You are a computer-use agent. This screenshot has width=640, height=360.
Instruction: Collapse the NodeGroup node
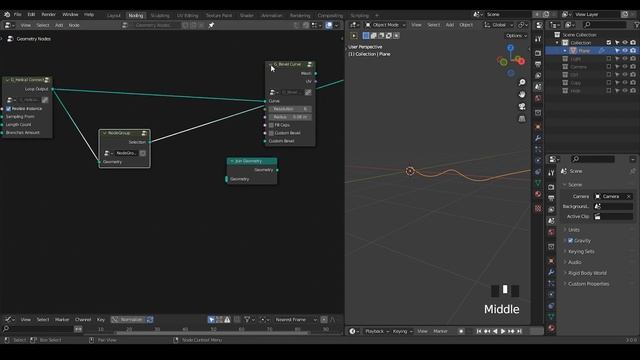tap(104, 133)
